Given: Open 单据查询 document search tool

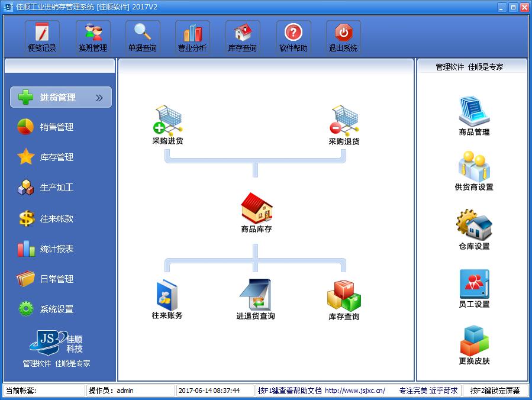Looking at the screenshot, I should (x=143, y=37).
